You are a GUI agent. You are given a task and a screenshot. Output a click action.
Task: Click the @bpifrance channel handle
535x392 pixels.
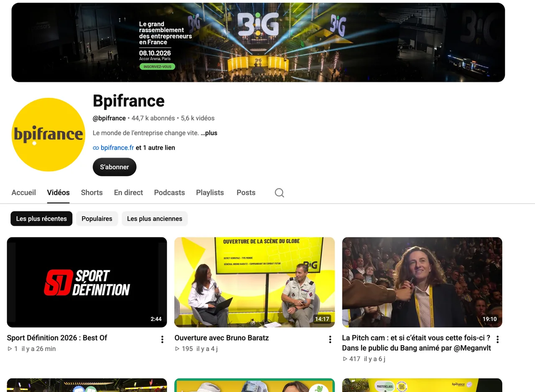click(109, 118)
